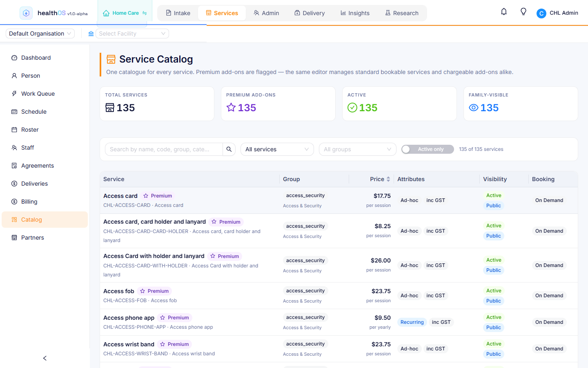
Task: Click the service search input field
Action: [164, 149]
